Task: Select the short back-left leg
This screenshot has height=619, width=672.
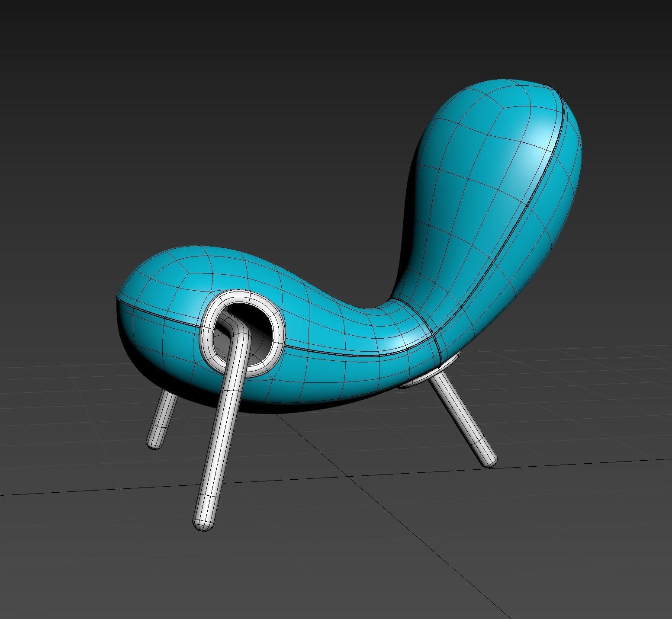Action: pos(162,420)
